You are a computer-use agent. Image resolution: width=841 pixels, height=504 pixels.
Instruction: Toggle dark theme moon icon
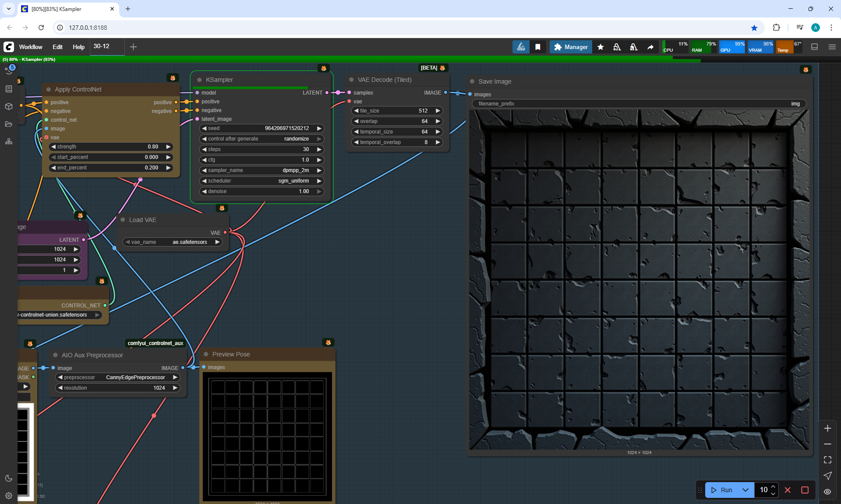point(9,478)
